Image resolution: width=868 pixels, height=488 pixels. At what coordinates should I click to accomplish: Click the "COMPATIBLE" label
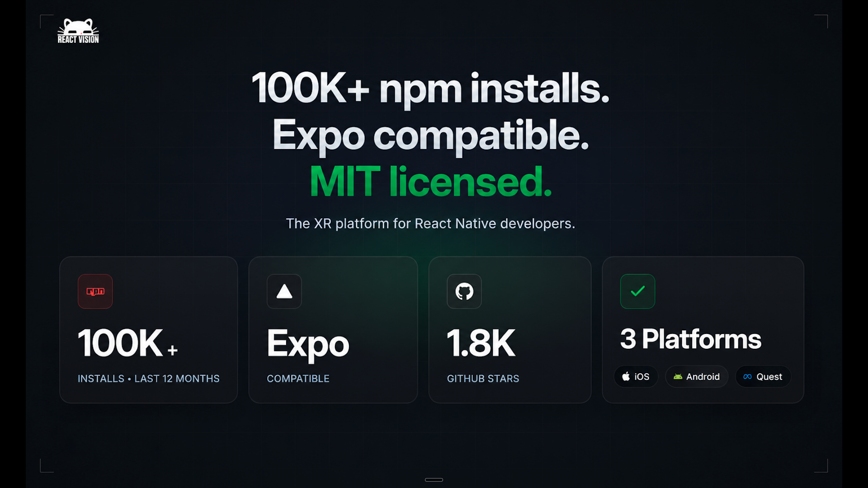(x=298, y=379)
